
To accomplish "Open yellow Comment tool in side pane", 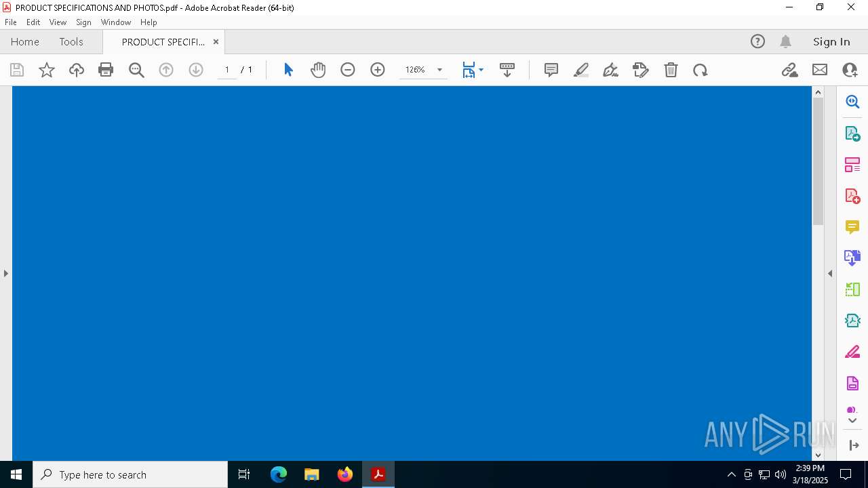I will point(852,227).
